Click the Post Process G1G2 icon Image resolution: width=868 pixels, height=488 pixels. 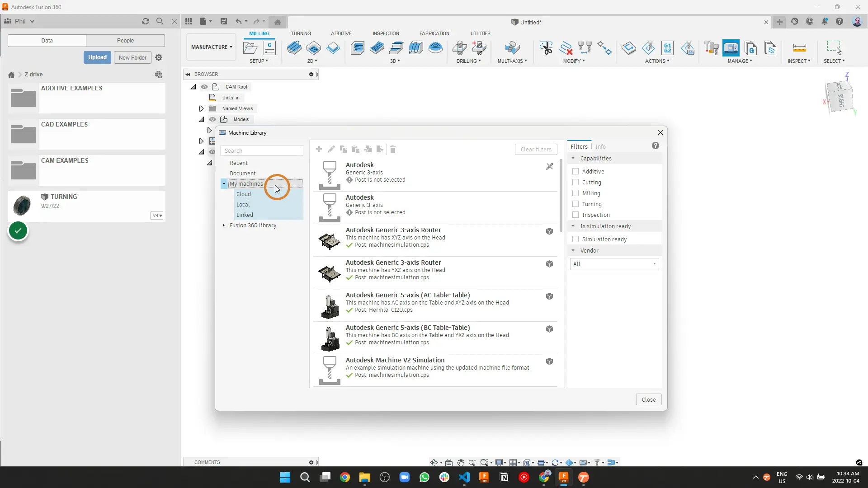click(x=668, y=48)
